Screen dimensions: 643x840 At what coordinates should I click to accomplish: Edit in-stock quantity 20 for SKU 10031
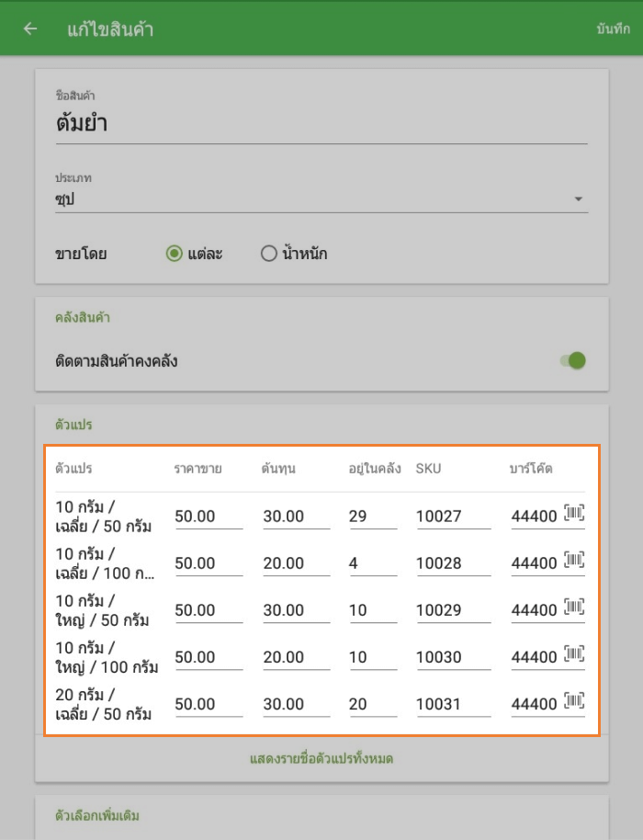[x=372, y=704]
